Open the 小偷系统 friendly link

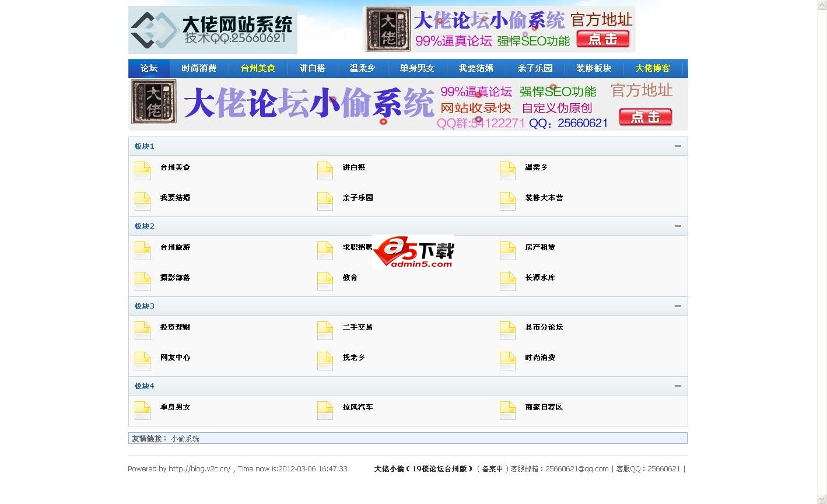click(185, 438)
